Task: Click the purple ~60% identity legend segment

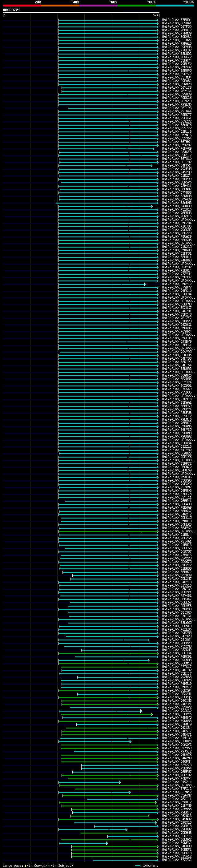Action: coord(98,6)
